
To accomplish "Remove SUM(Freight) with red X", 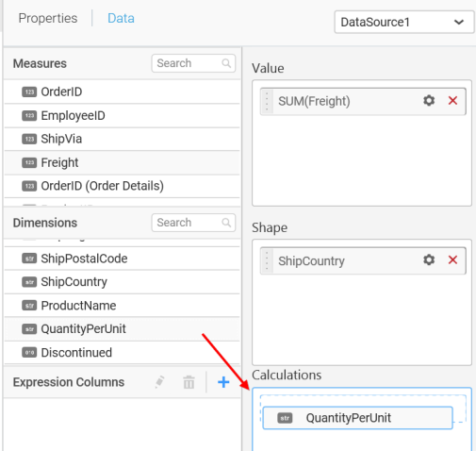I will point(452,101).
